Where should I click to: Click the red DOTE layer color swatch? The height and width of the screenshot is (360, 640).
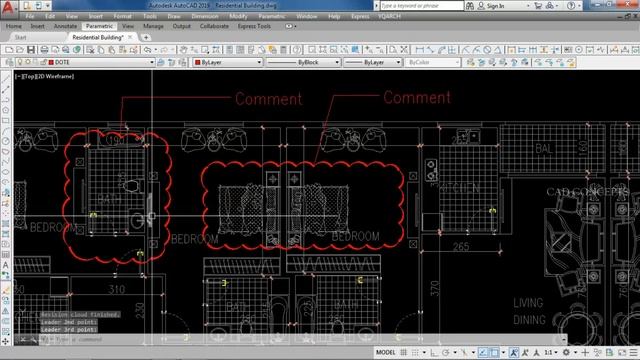(x=51, y=62)
